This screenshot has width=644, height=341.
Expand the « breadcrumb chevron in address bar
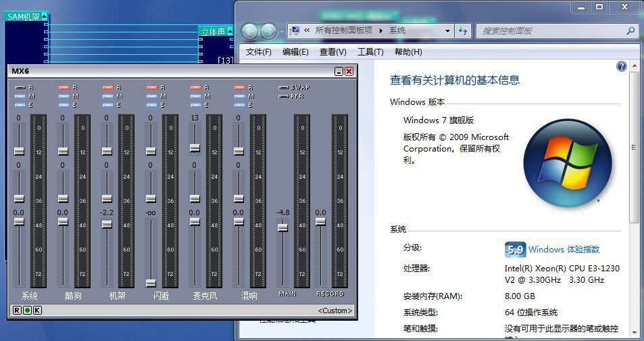tap(307, 30)
